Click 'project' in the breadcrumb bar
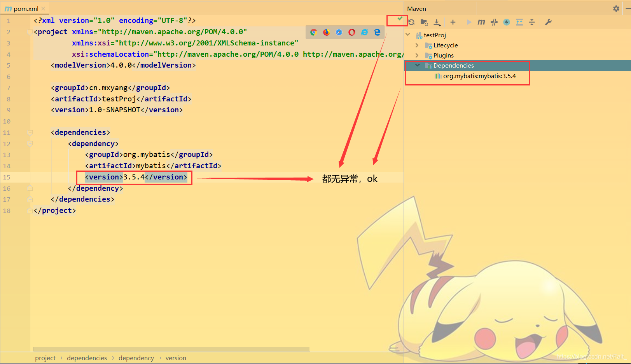Image resolution: width=631 pixels, height=364 pixels. [45, 358]
